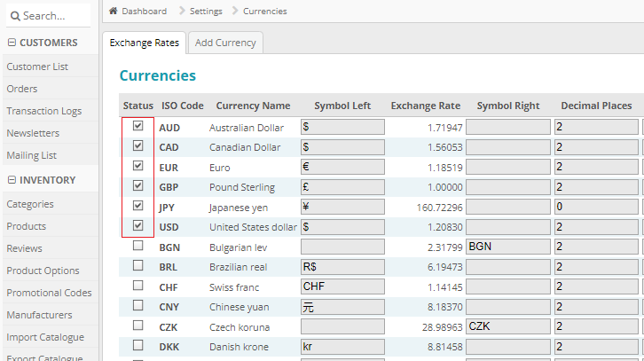
Task: Edit AUD Symbol Left field
Action: [342, 127]
